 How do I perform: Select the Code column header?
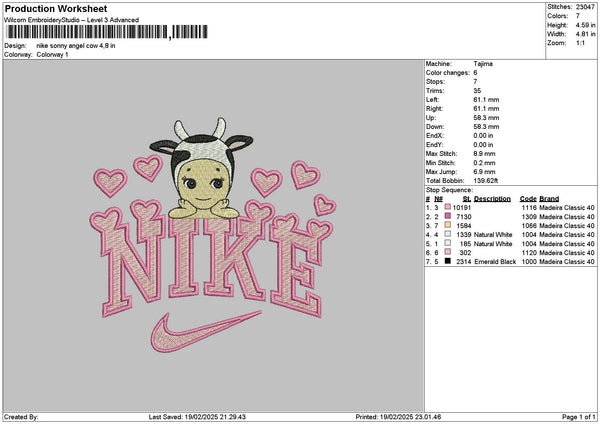pos(528,197)
